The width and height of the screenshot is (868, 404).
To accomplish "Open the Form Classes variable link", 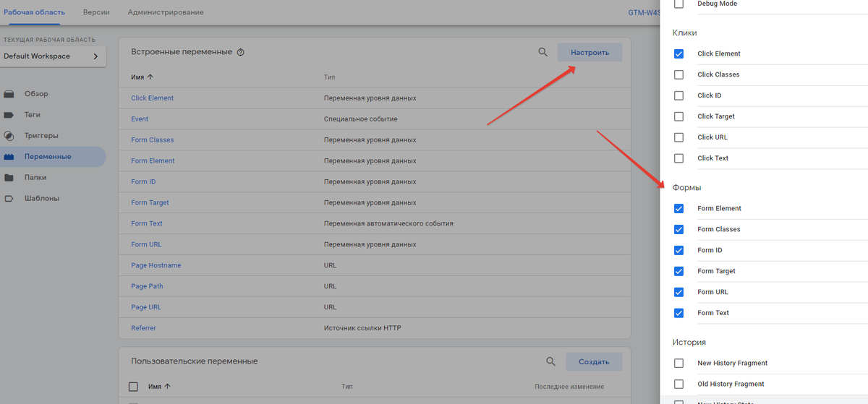I will click(152, 140).
